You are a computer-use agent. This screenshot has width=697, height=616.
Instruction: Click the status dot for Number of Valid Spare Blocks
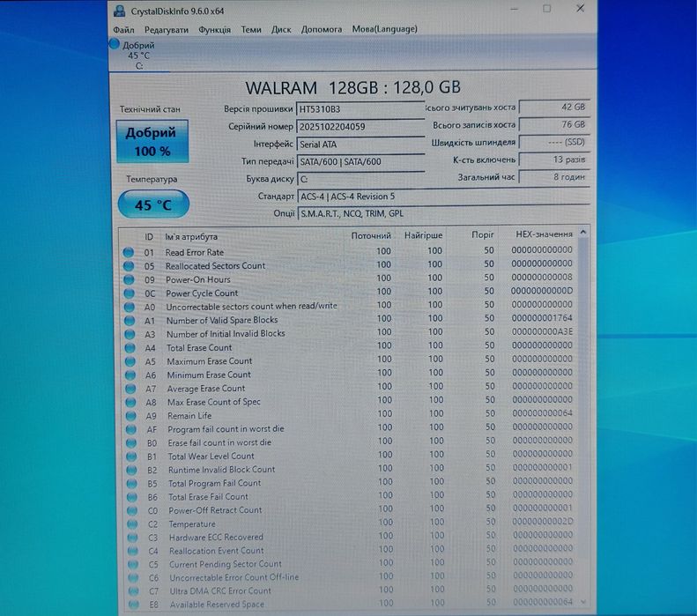(130, 321)
